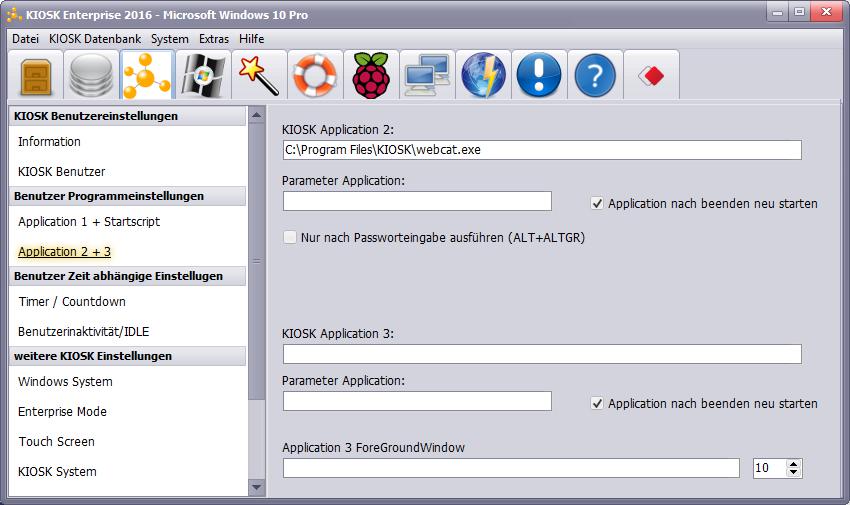The image size is (850, 505).
Task: Click Application 3 Parameter Application field
Action: pyautogui.click(x=417, y=401)
